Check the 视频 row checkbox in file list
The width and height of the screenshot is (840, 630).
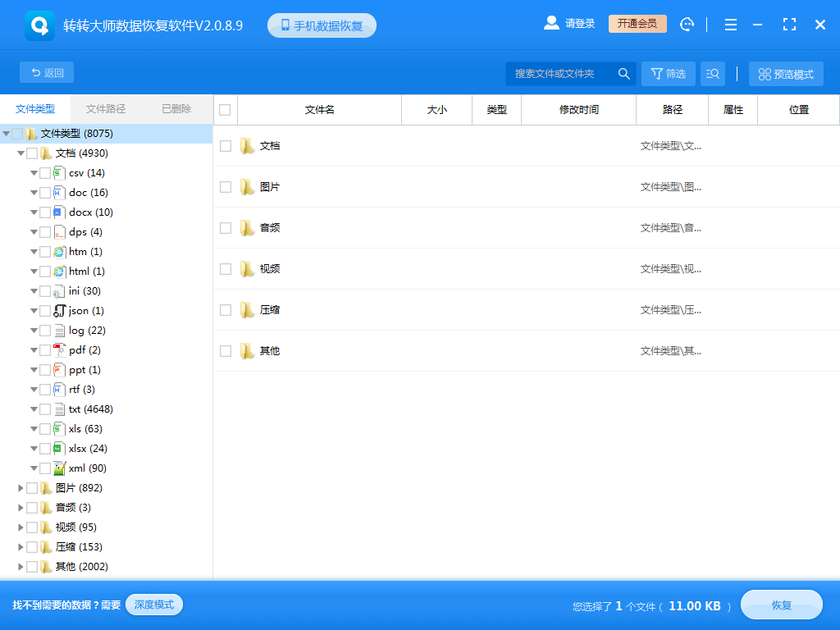[226, 269]
